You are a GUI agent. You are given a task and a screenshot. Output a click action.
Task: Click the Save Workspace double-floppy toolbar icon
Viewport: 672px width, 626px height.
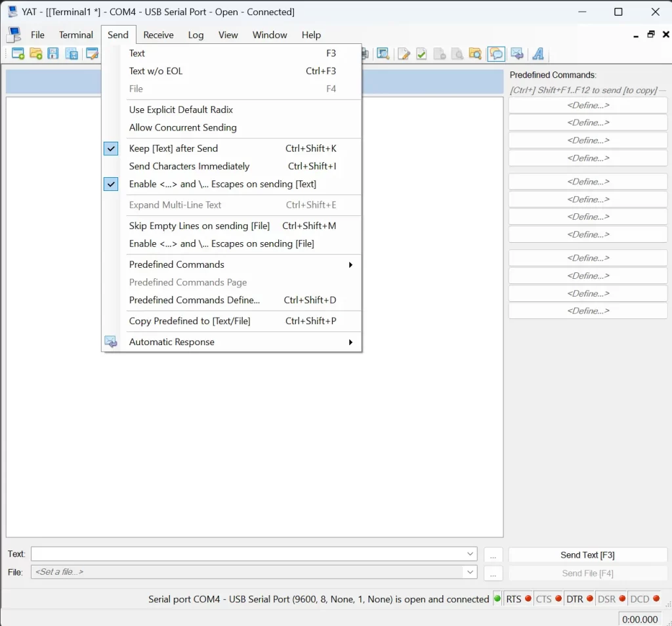(71, 54)
